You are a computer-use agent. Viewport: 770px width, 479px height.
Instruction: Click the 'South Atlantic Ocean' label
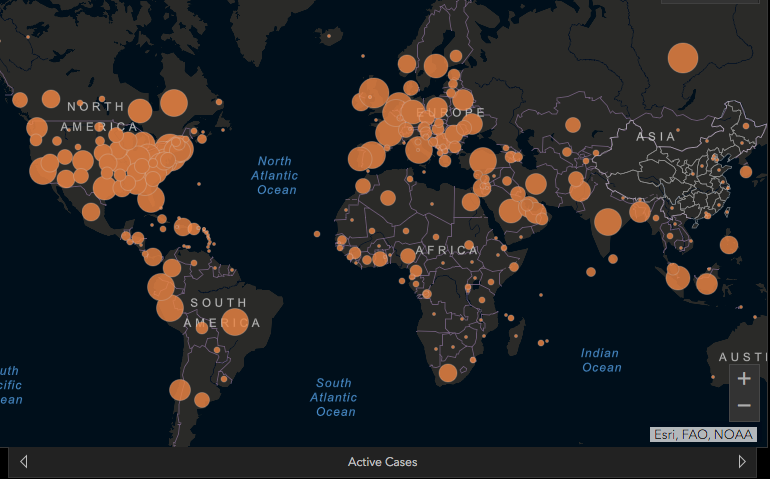pos(333,397)
